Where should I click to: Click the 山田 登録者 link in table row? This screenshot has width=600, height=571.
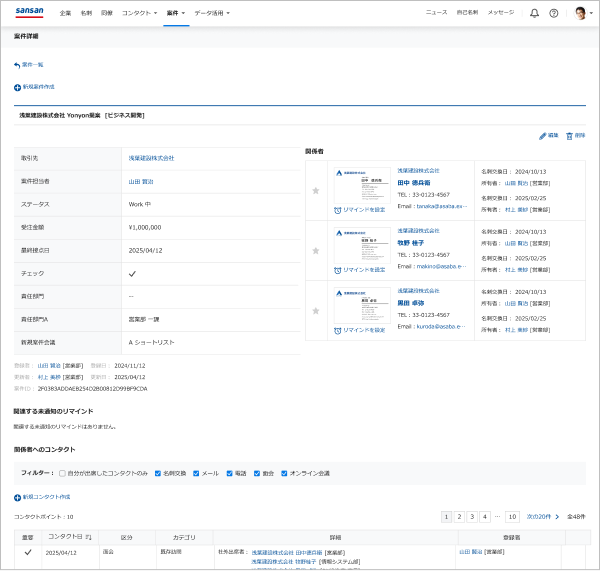point(471,552)
